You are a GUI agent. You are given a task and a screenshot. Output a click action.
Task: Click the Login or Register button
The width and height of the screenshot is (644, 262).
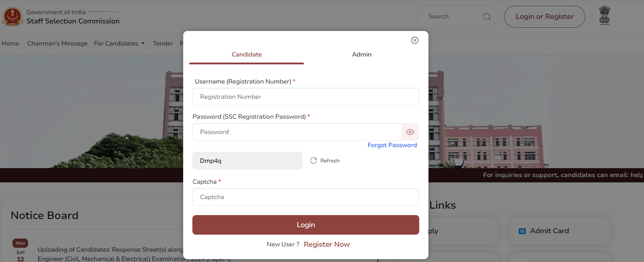pyautogui.click(x=544, y=17)
